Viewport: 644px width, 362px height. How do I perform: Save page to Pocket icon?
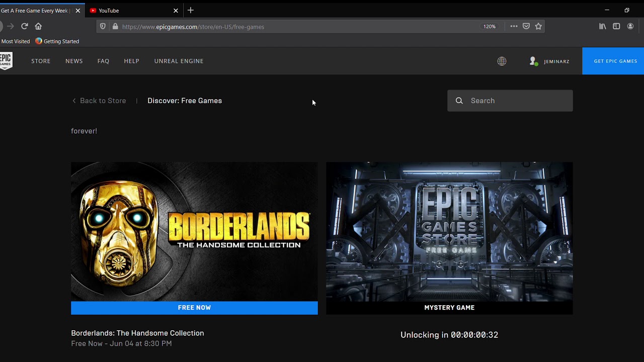click(x=526, y=26)
